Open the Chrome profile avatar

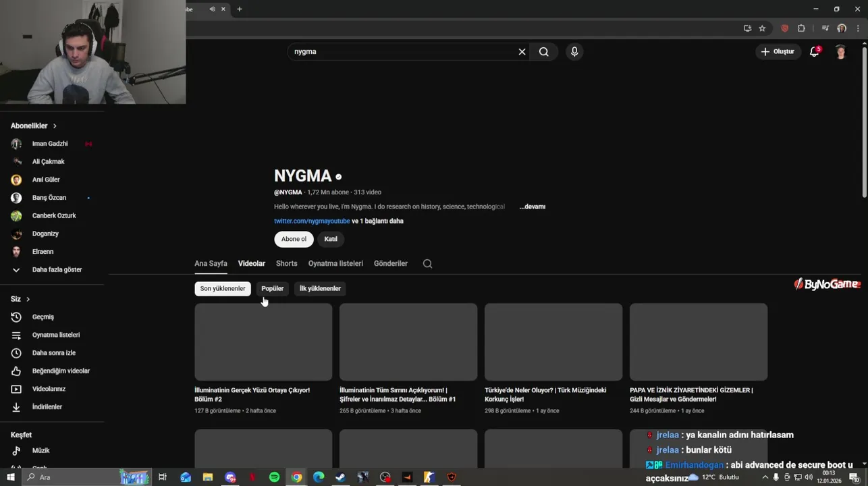click(x=842, y=28)
